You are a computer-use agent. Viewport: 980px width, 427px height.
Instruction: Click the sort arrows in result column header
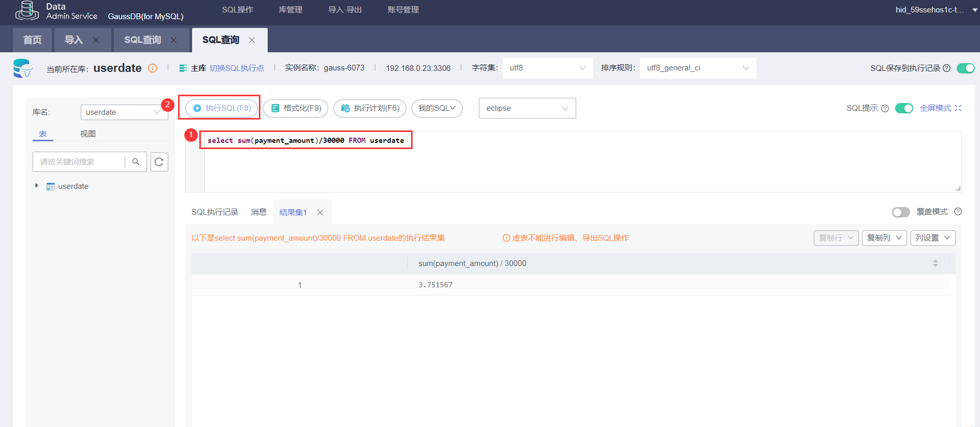935,263
